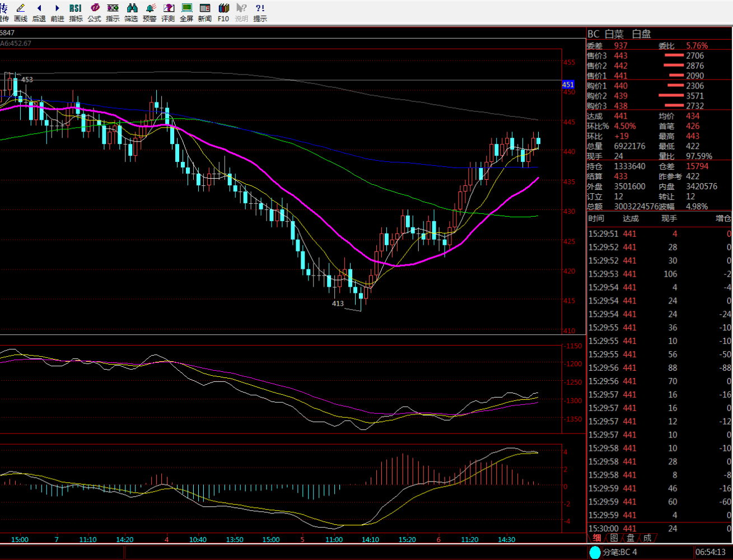Click the 内盘 value 3420576
733x560 pixels.
click(x=702, y=186)
